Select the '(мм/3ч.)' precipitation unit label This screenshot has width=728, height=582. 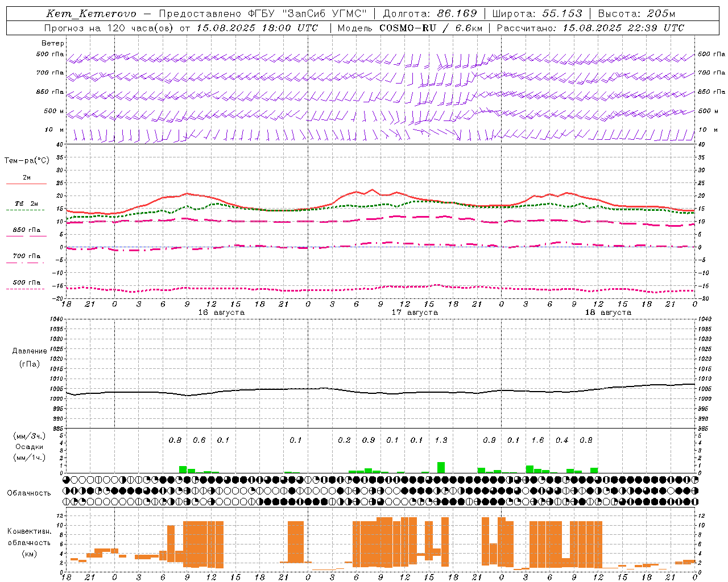pyautogui.click(x=29, y=436)
